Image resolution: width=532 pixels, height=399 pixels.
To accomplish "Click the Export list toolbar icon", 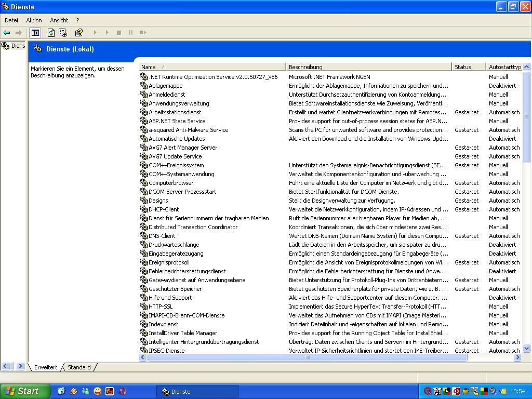I will pos(63,33).
